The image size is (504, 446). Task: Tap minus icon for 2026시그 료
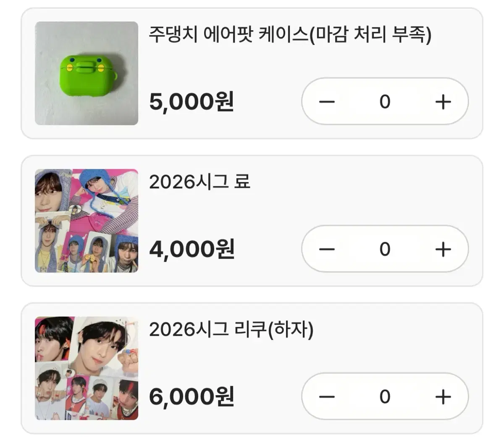point(327,249)
